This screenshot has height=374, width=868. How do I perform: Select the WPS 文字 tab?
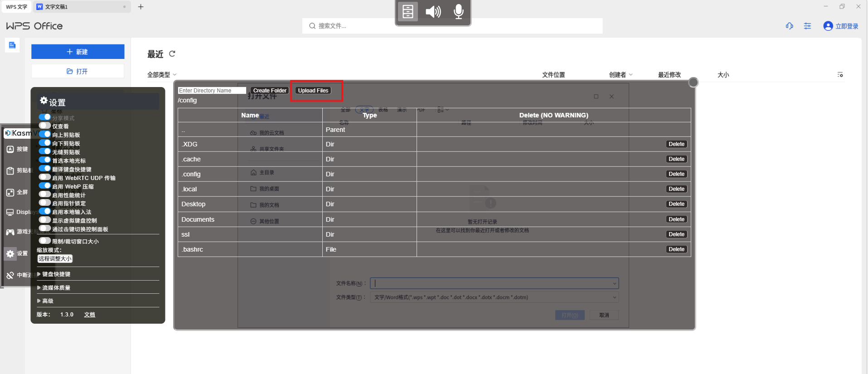point(17,7)
